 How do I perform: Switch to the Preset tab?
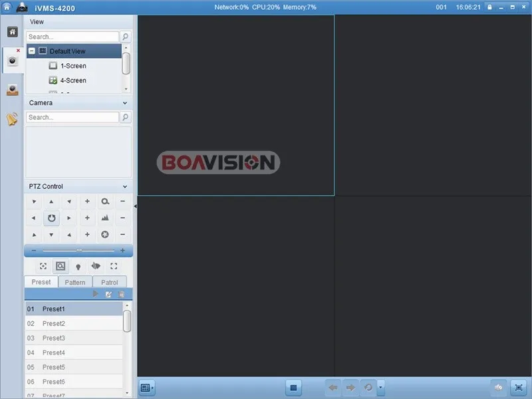click(x=41, y=282)
